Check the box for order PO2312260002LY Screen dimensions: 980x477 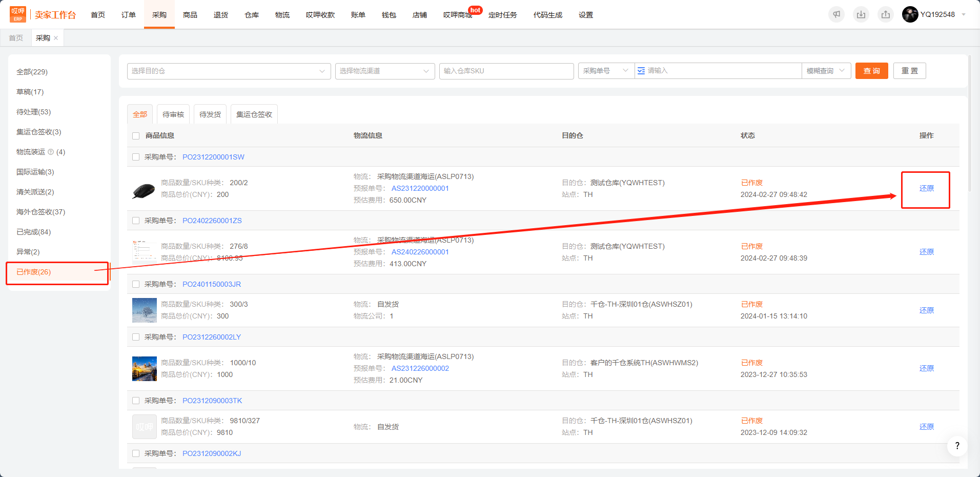(136, 337)
